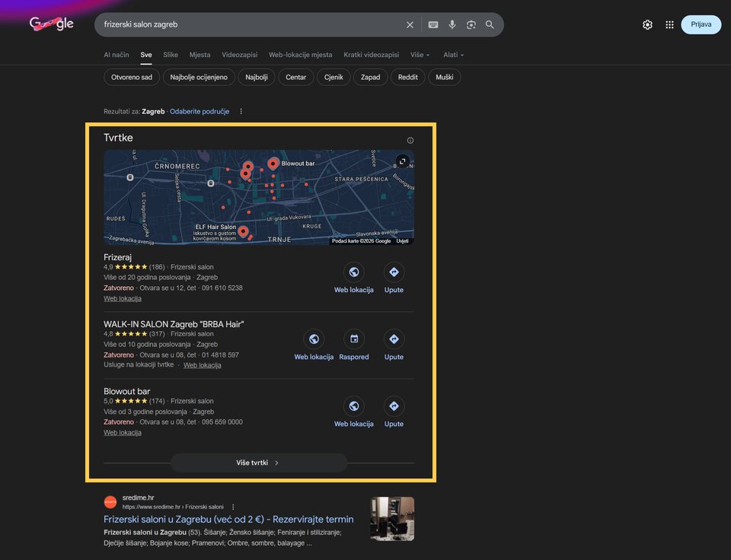Apply the 'Najbolje ocijenjeno' filter chip

pos(199,78)
